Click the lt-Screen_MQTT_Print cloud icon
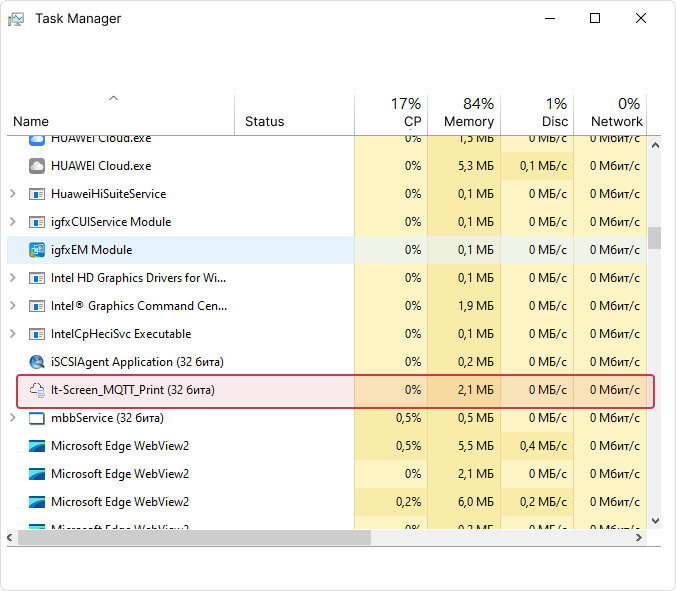The width and height of the screenshot is (676, 591). pyautogui.click(x=37, y=390)
